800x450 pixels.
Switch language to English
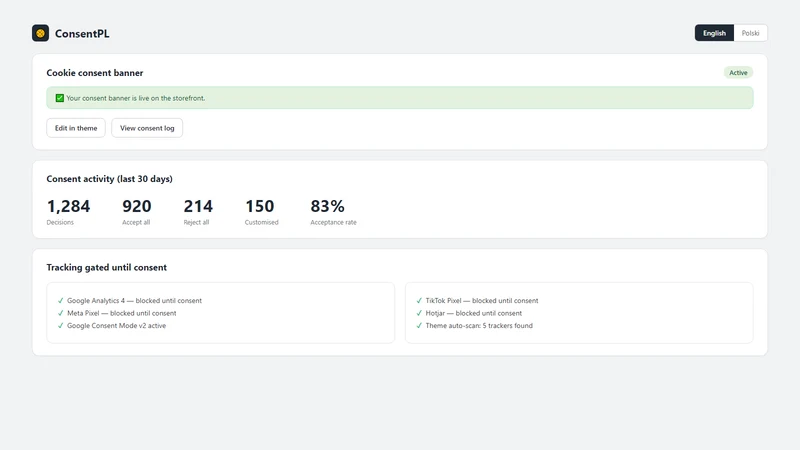click(x=714, y=33)
